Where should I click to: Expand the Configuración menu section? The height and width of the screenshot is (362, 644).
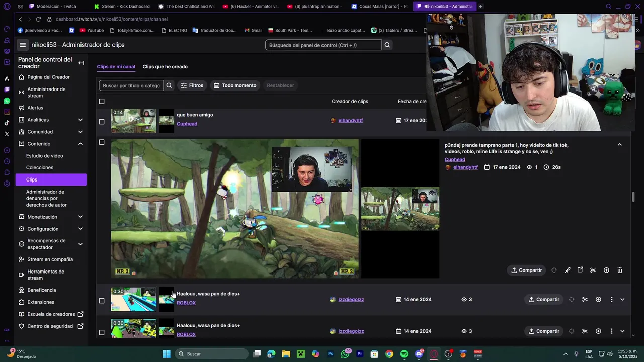(x=80, y=229)
